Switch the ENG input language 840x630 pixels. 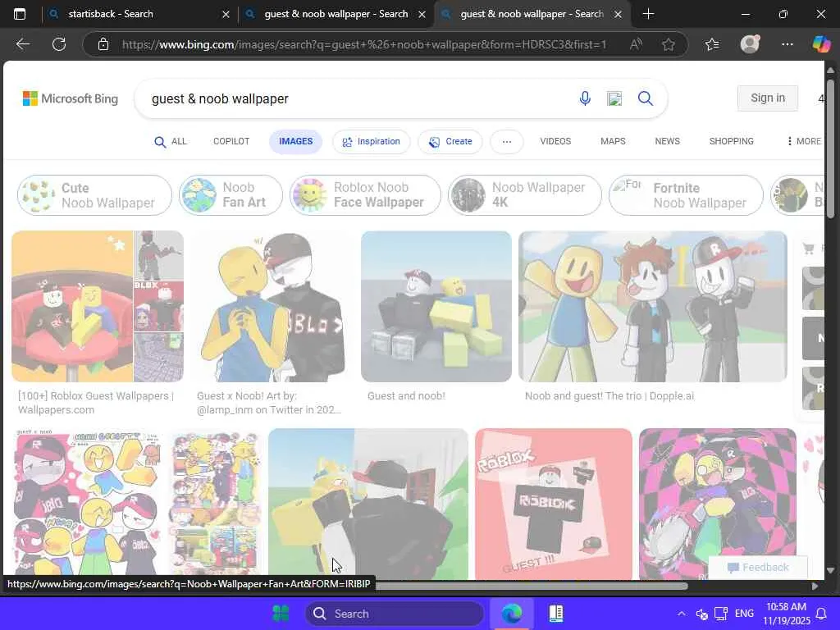point(744,614)
